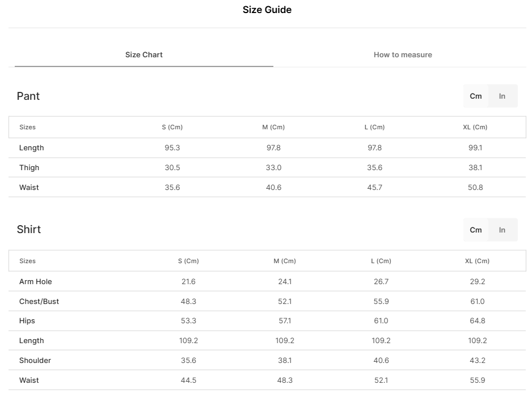The image size is (532, 418).
Task: Select the Hips row label
Action: [x=27, y=321]
